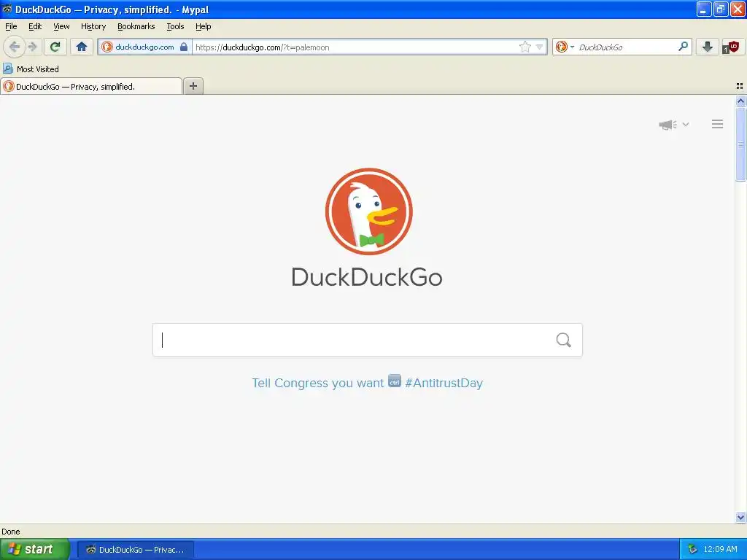Expand the chevron beside the megaphone
Screen dimensions: 747x560
pos(686,124)
